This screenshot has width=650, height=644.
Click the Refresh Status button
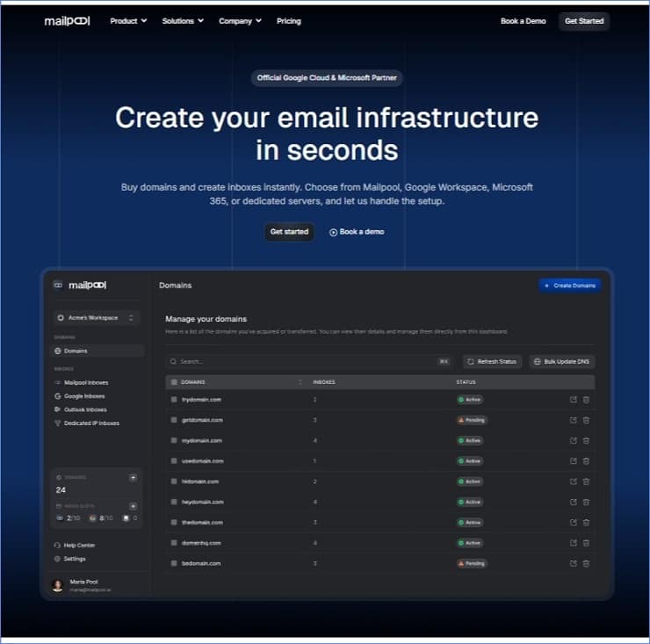(492, 362)
